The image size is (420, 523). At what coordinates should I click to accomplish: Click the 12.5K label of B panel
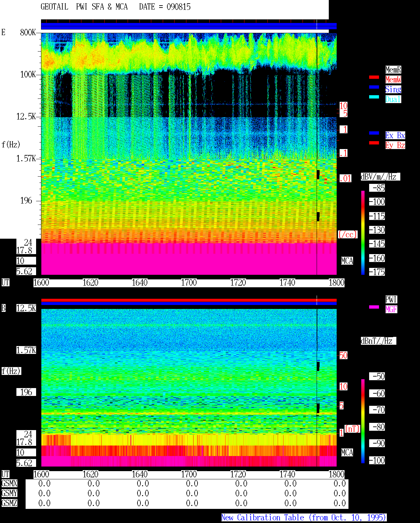[x=26, y=308]
